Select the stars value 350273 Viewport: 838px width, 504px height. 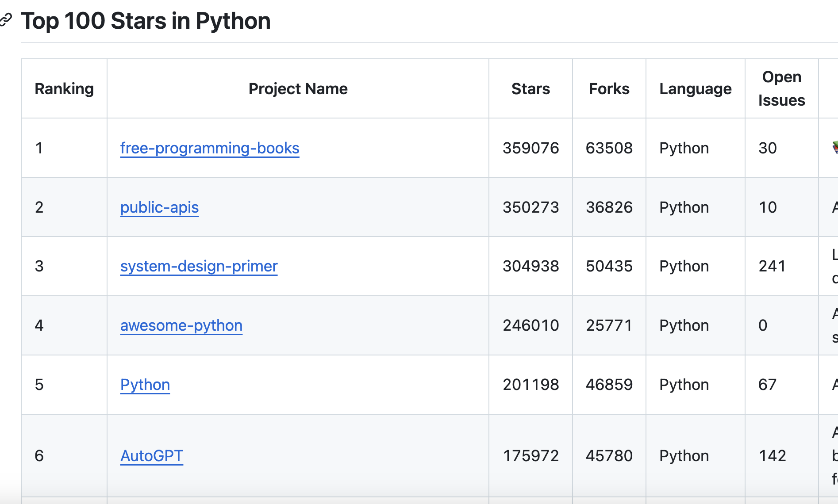[530, 207]
